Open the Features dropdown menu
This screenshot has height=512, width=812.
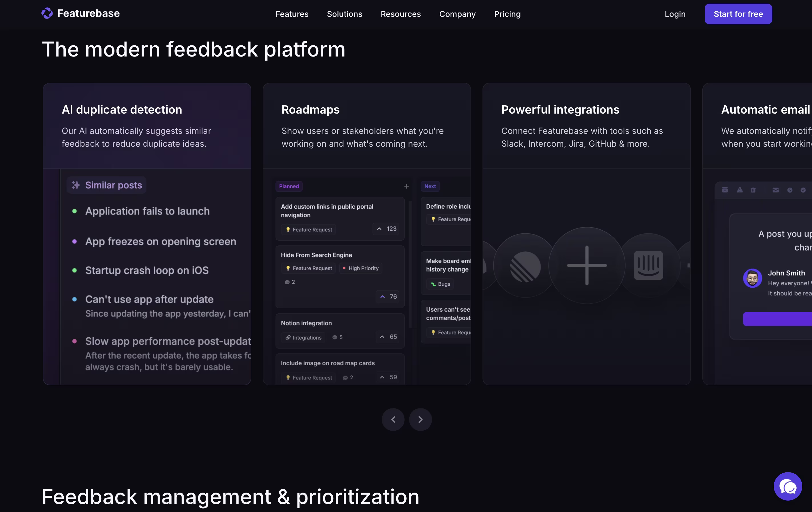[292, 14]
